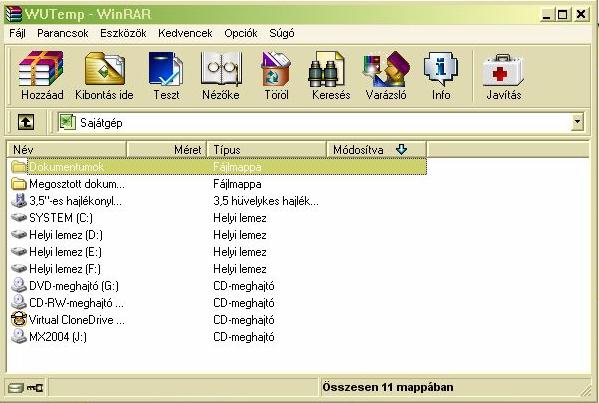This screenshot has width=599, height=403.
Task: Go up one folder level
Action: tap(26, 122)
